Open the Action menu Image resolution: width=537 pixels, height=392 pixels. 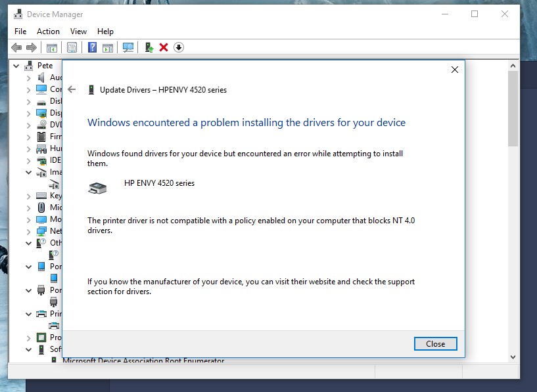coord(48,32)
